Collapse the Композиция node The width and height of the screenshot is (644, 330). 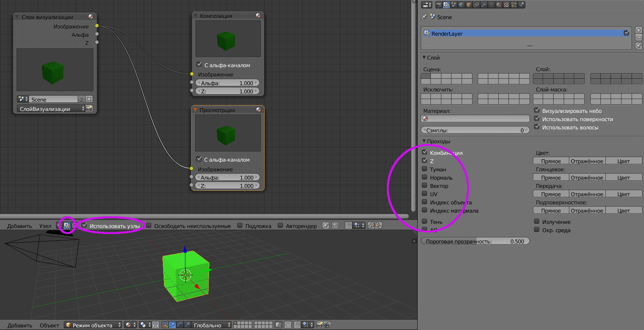(x=196, y=16)
